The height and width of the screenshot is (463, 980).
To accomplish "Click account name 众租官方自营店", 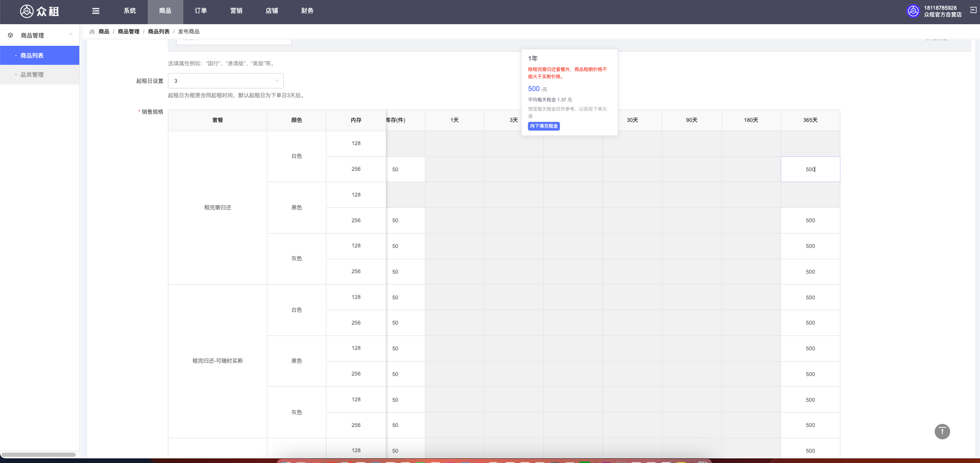I will [942, 14].
